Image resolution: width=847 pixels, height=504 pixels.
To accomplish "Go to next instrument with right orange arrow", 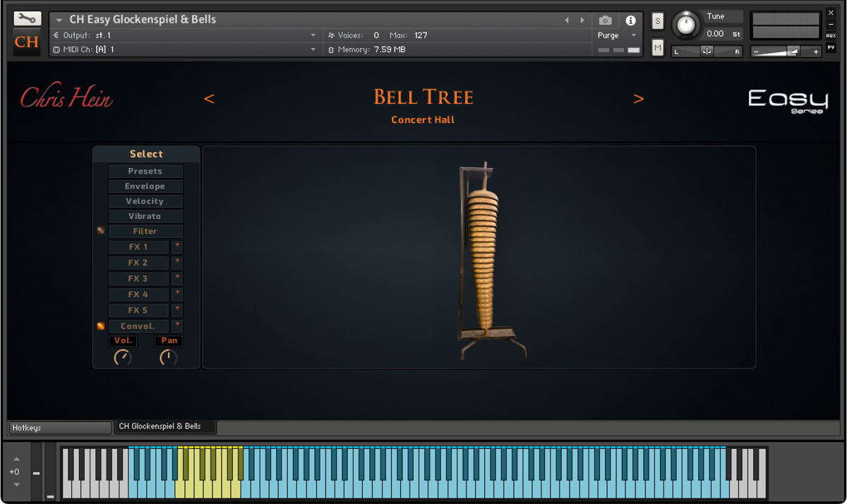I will coord(638,99).
